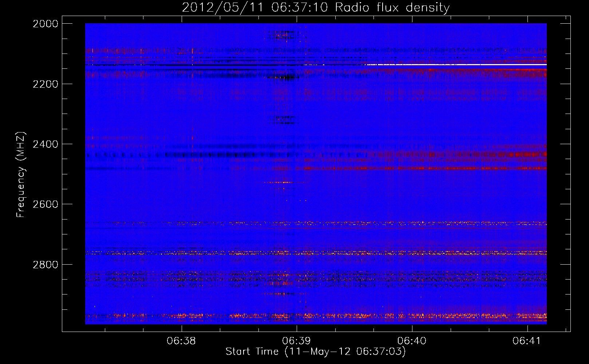Viewport: 589px width, 364px height.
Task: Click the 06:41 time axis label
Action: coord(527,341)
